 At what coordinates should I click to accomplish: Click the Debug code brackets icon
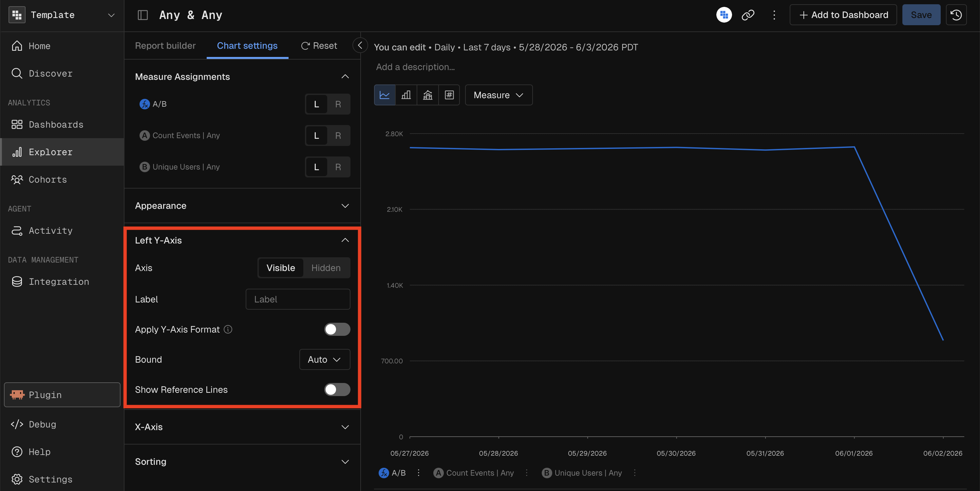coord(17,424)
